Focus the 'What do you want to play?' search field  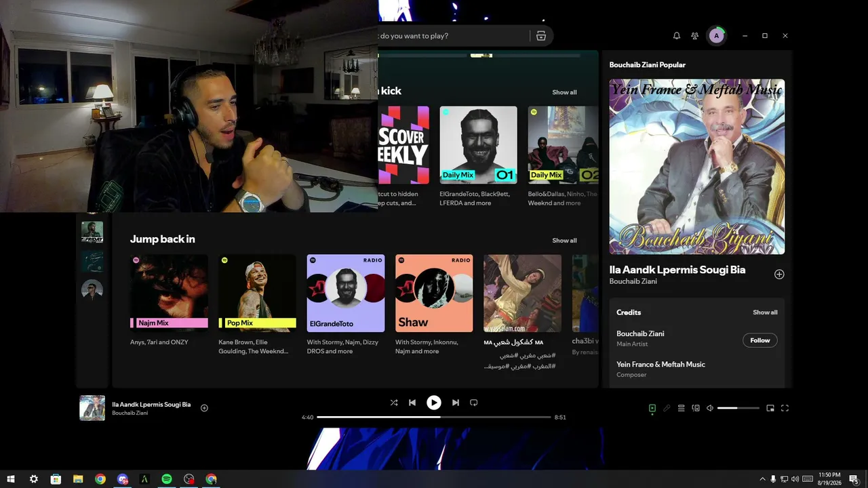(453, 36)
